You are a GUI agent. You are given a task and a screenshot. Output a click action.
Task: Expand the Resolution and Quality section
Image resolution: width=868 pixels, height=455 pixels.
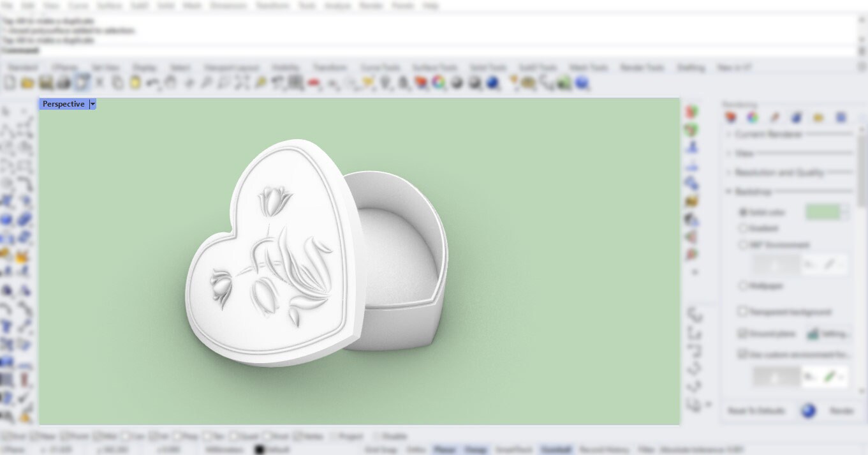pyautogui.click(x=728, y=172)
